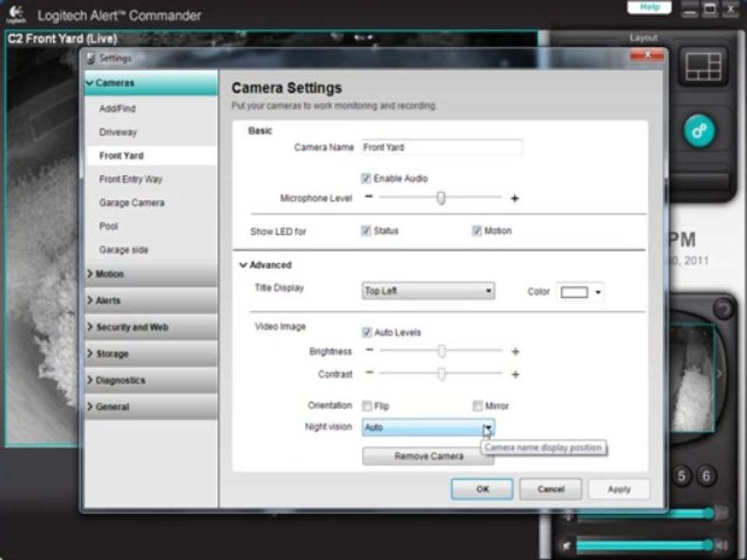Image resolution: width=747 pixels, height=560 pixels.
Task: Expand the General settings section
Action: coord(150,407)
